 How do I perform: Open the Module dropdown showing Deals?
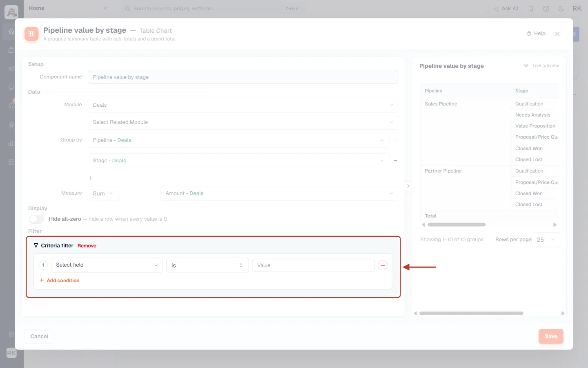point(243,105)
